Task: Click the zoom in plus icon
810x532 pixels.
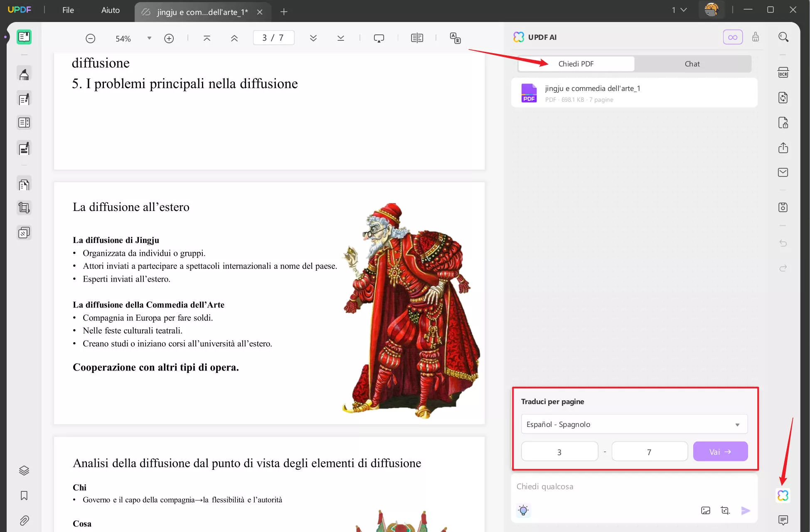Action: (169, 39)
